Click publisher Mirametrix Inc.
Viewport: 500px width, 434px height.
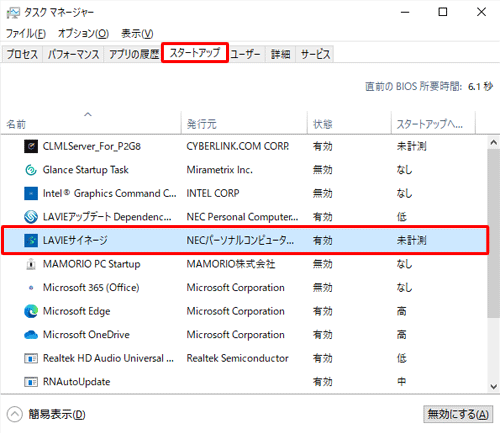tap(219, 170)
